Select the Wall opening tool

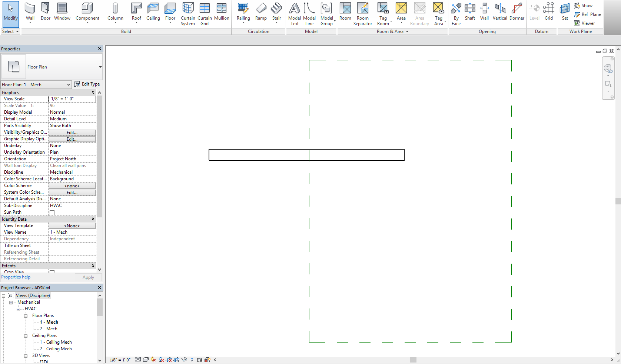point(484,12)
